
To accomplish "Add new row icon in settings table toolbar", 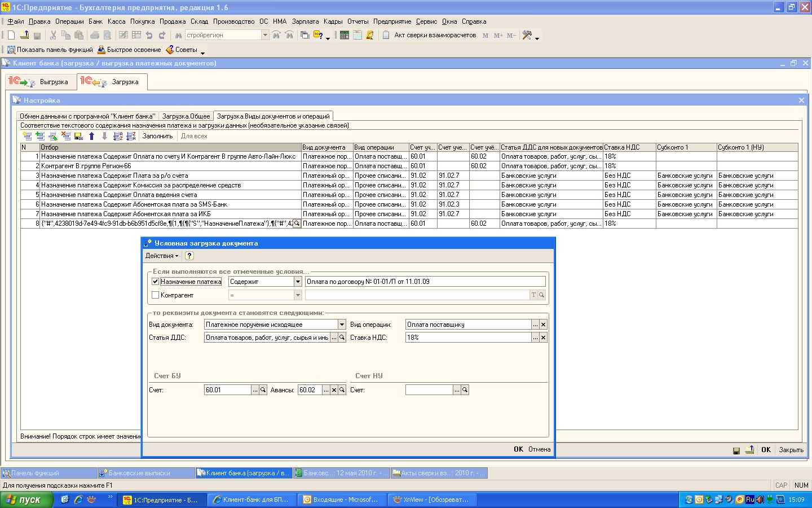I will click(27, 136).
